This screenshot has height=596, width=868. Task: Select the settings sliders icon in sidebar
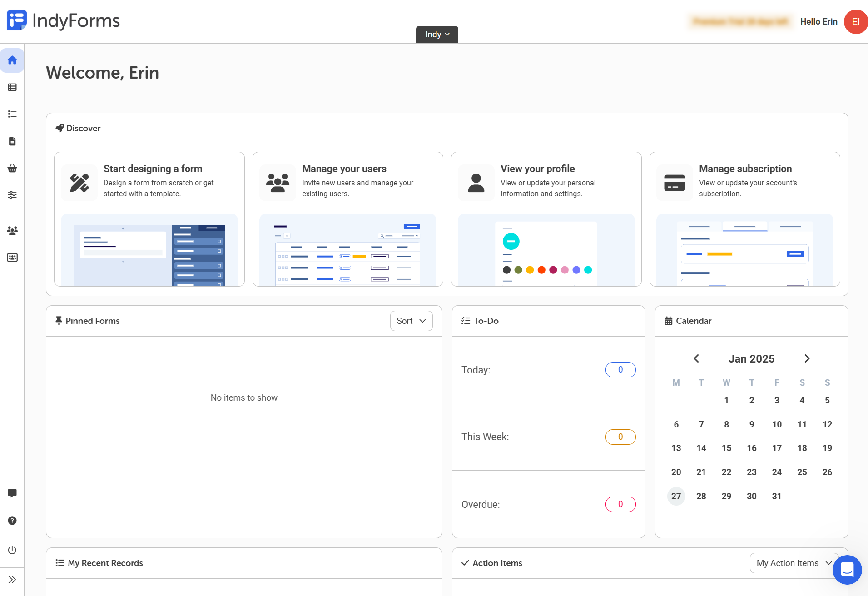pyautogui.click(x=12, y=194)
